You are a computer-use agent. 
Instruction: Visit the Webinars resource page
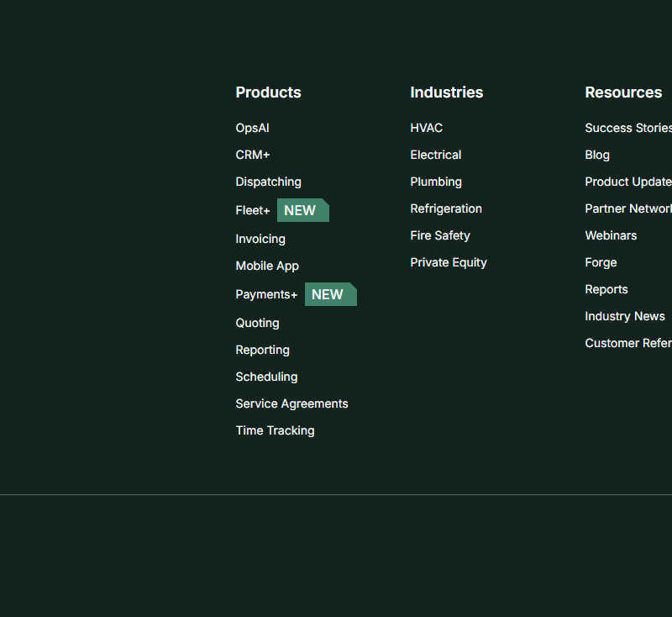tap(611, 235)
